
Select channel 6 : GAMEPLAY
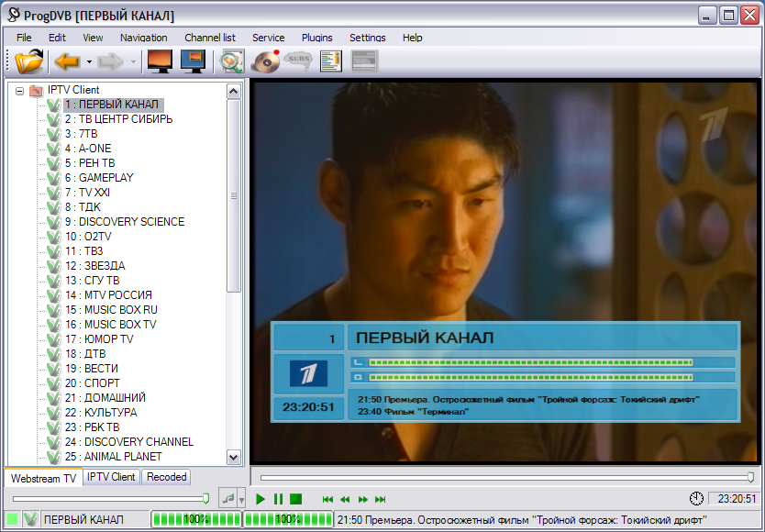pyautogui.click(x=99, y=178)
